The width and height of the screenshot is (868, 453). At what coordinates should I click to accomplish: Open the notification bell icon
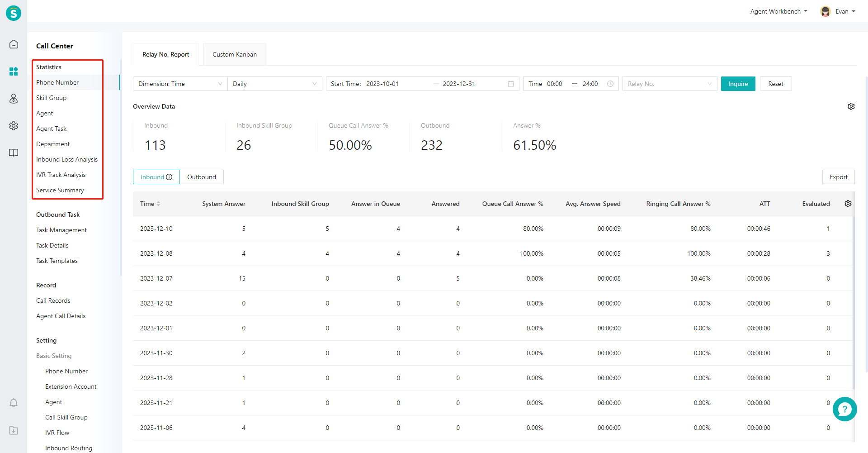(x=14, y=403)
